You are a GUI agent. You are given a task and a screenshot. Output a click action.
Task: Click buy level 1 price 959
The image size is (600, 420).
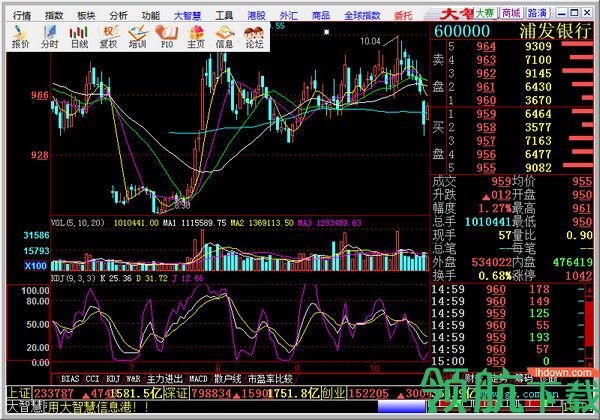[x=486, y=114]
